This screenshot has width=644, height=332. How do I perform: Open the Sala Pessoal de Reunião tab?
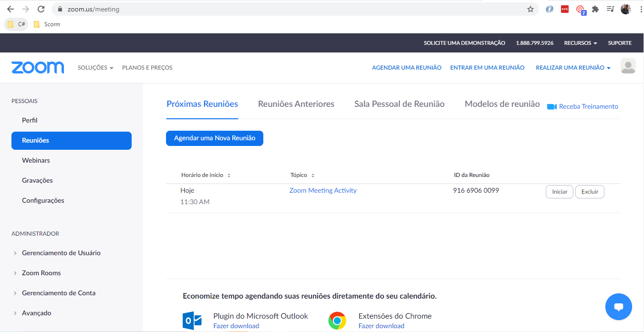[x=399, y=104]
